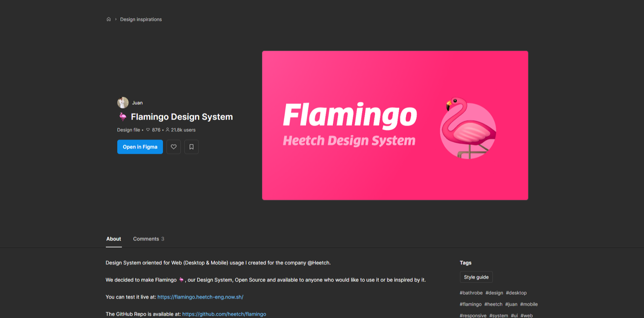Save the file with the bookmark icon
This screenshot has width=644, height=318.
[191, 147]
